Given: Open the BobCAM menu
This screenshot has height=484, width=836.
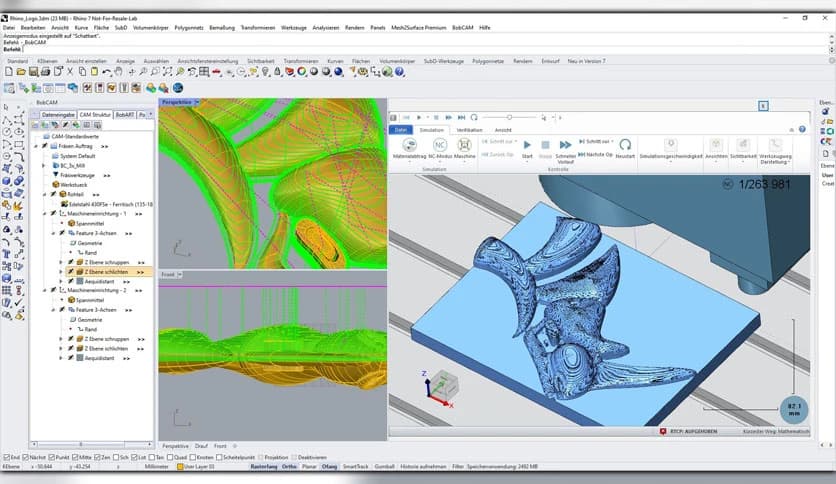Looking at the screenshot, I should (462, 28).
